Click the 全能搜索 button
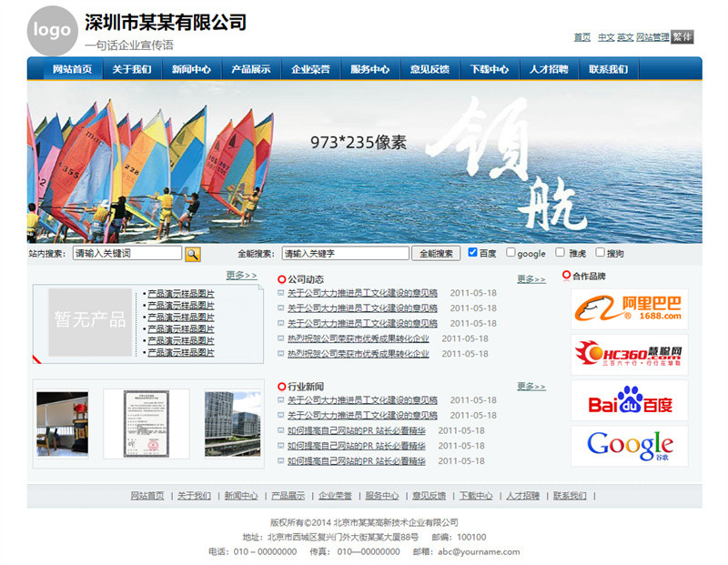This screenshot has width=728, height=565. click(x=436, y=254)
